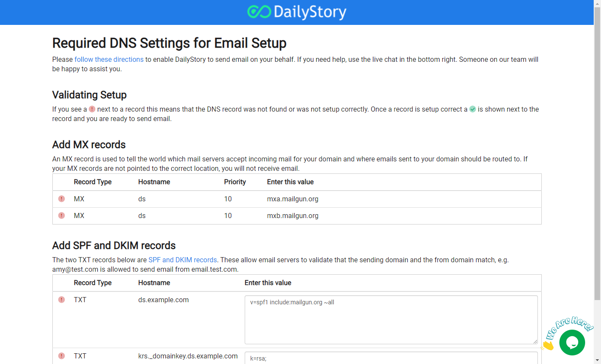Click the red error icon in Validating Setup text
This screenshot has width=601, height=364.
point(92,109)
